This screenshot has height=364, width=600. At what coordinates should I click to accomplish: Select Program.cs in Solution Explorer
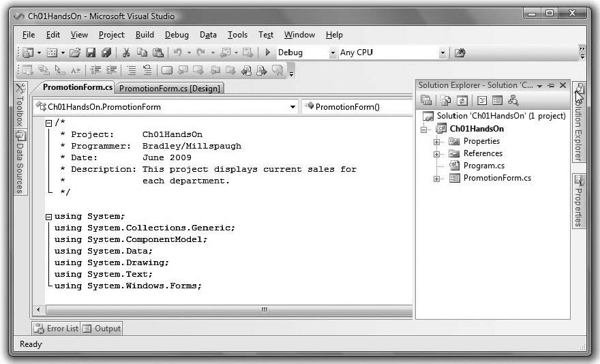coord(483,166)
